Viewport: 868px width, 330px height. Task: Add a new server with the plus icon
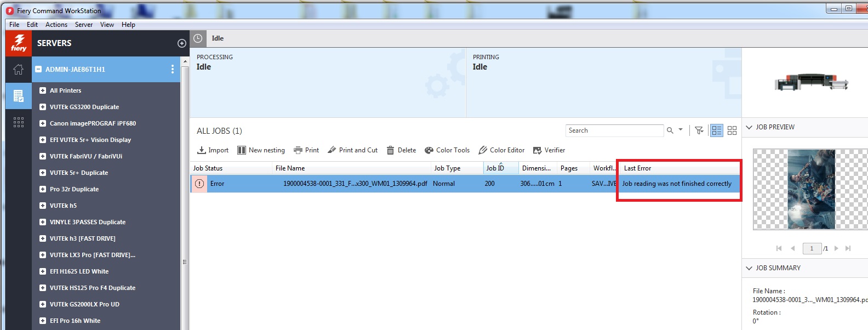[182, 43]
